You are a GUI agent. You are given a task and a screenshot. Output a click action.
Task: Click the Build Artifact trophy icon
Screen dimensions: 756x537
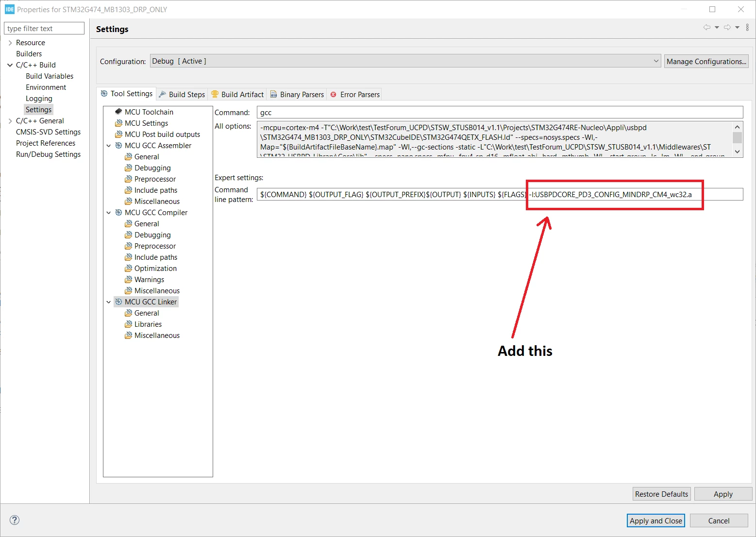tap(215, 94)
